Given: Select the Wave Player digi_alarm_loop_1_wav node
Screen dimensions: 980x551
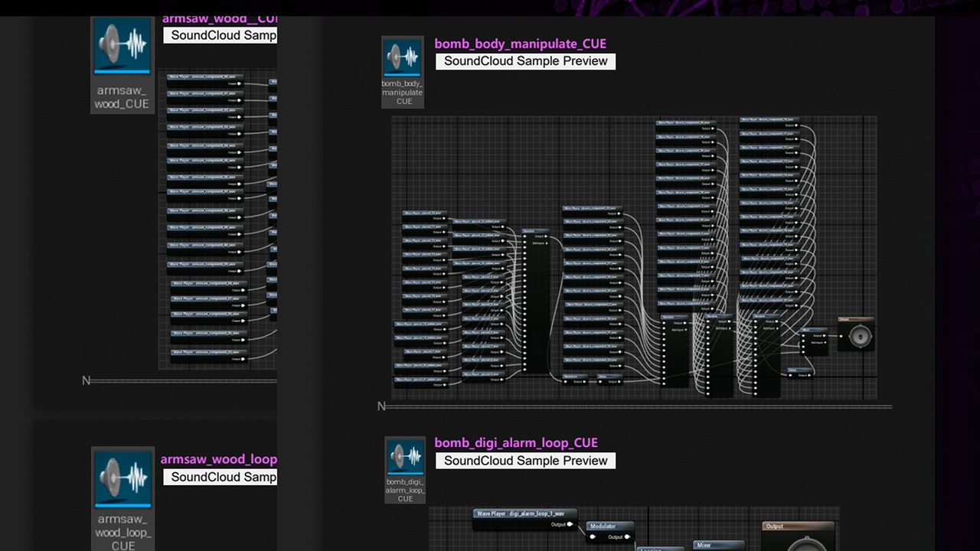Looking at the screenshot, I should (525, 514).
